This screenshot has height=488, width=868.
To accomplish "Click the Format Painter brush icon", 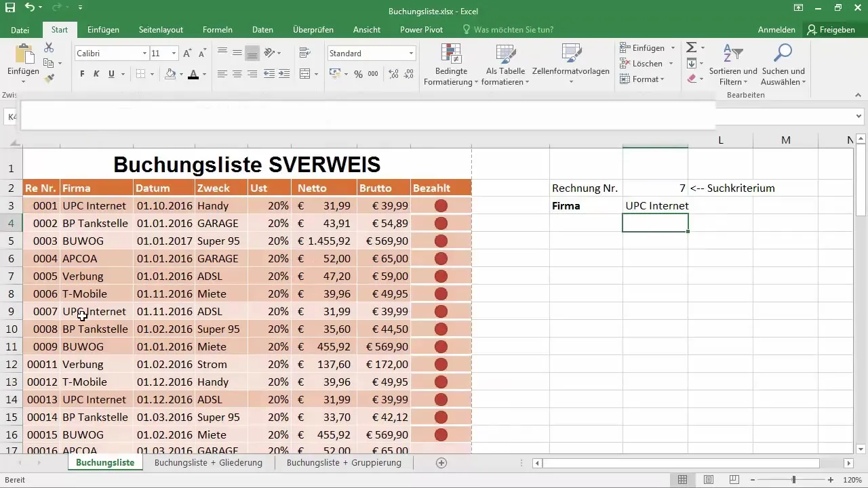I will 49,79.
